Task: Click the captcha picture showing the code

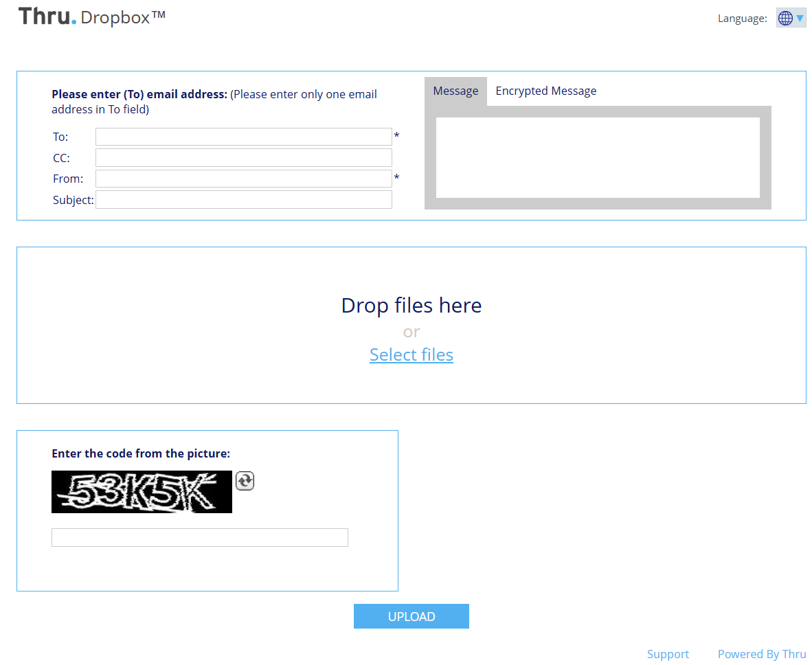Action: pos(142,492)
